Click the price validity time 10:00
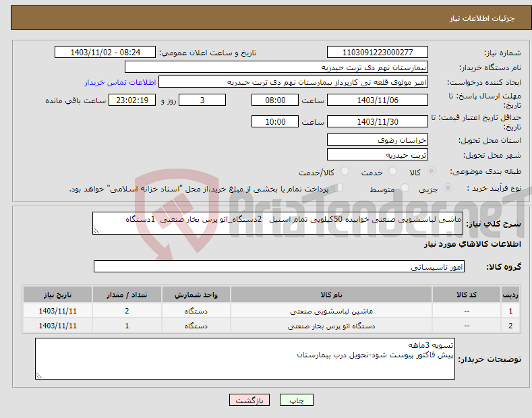This screenshot has width=532, height=418. [x=275, y=121]
